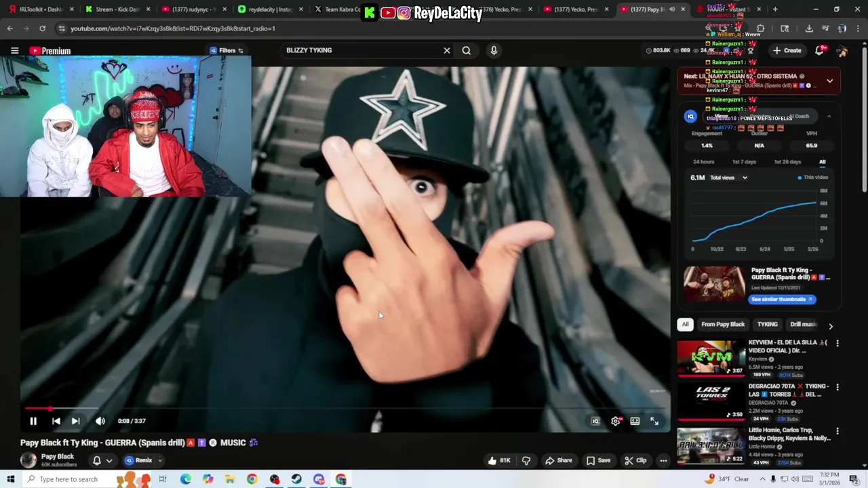Screen dimensions: 868x488
Task: Expand the Next up playlist panel
Action: point(829,81)
